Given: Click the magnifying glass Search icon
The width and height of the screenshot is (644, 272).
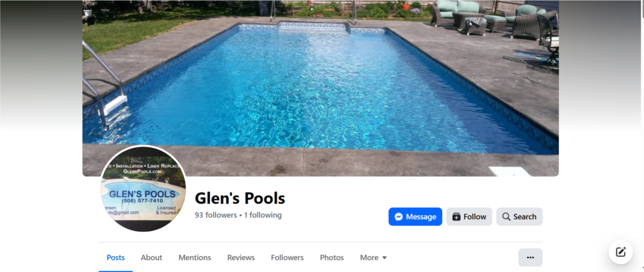Looking at the screenshot, I should point(506,217).
